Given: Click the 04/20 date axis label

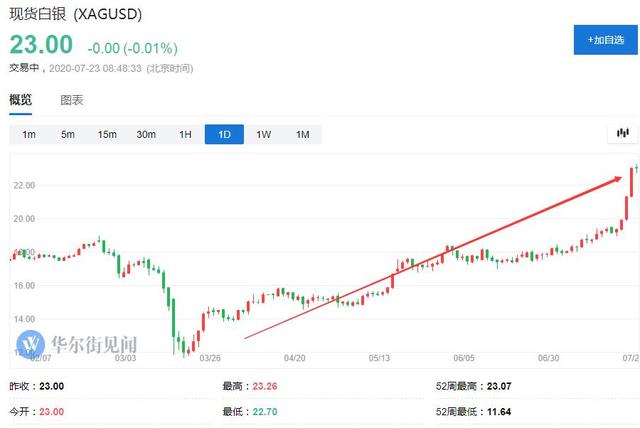Looking at the screenshot, I should coord(294,358).
